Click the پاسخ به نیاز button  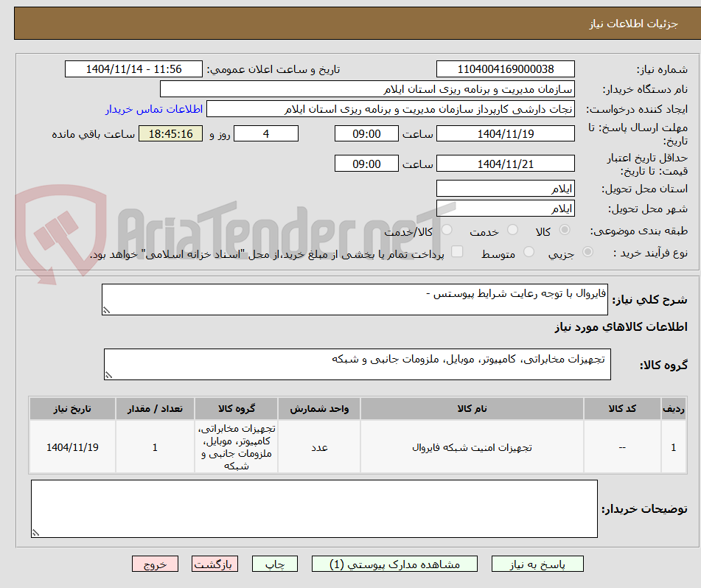537,564
